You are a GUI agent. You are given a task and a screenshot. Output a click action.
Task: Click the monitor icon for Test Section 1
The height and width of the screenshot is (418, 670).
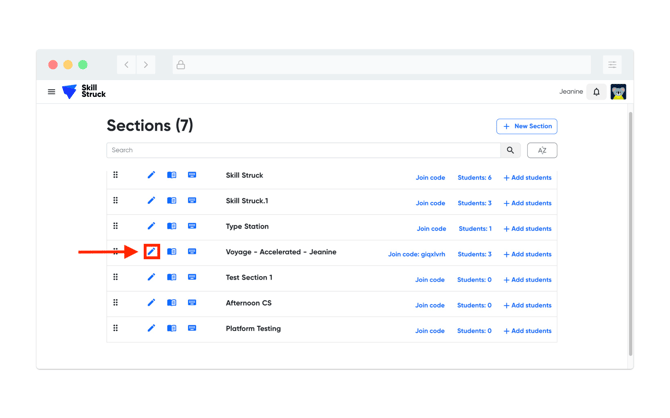(192, 277)
